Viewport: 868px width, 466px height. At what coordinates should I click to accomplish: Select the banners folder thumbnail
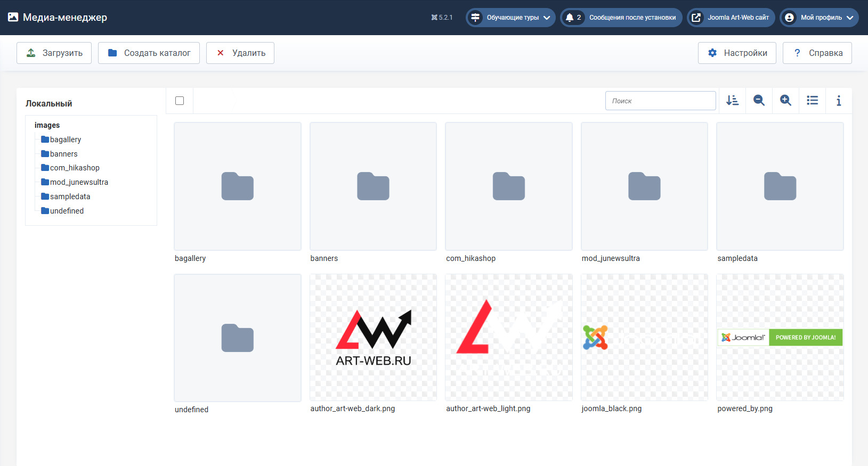coord(373,186)
